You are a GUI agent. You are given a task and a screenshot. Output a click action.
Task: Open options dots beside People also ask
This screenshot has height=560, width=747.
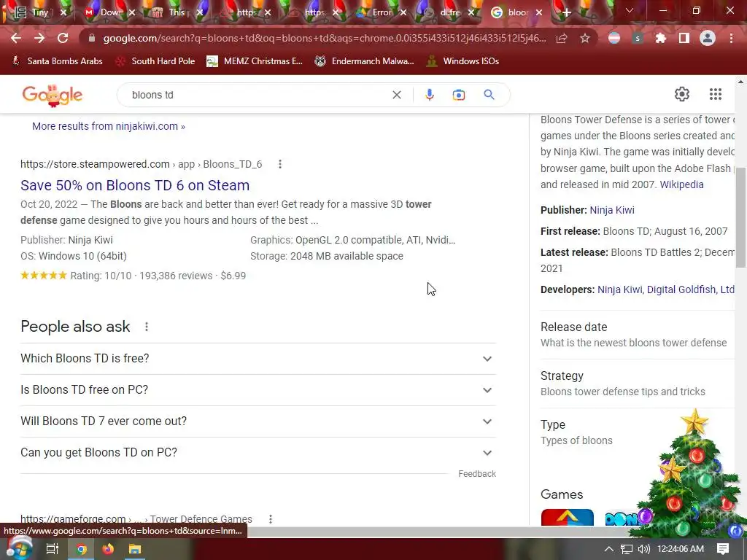(x=147, y=327)
